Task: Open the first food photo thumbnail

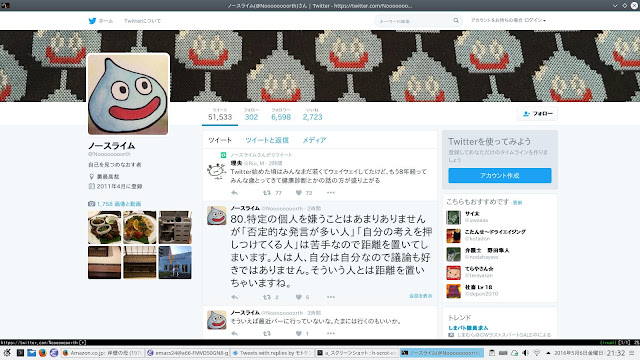Action: click(104, 227)
